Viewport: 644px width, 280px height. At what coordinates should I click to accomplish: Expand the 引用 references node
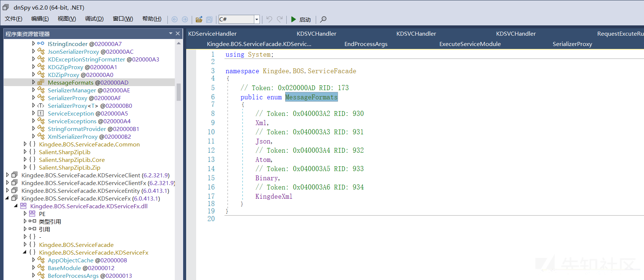pyautogui.click(x=25, y=229)
